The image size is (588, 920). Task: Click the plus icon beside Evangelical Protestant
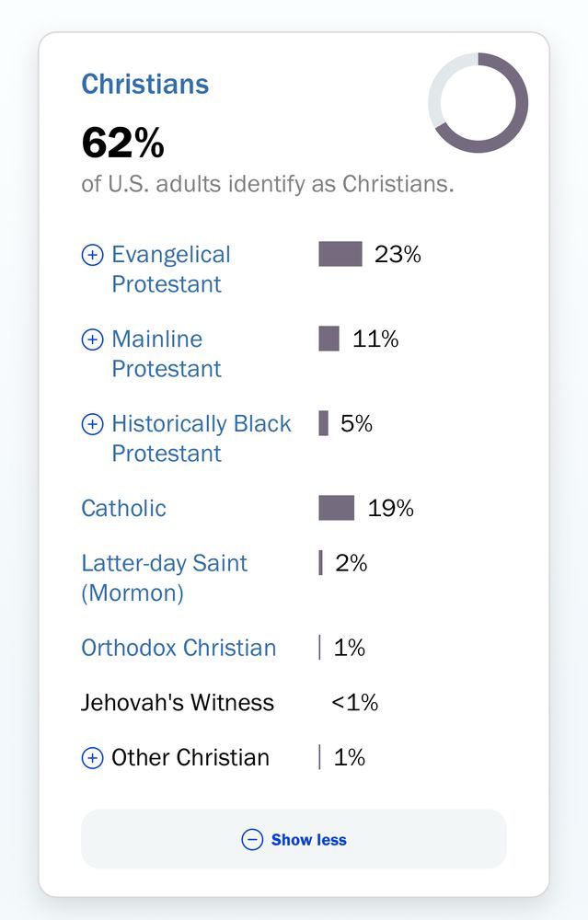click(x=92, y=255)
